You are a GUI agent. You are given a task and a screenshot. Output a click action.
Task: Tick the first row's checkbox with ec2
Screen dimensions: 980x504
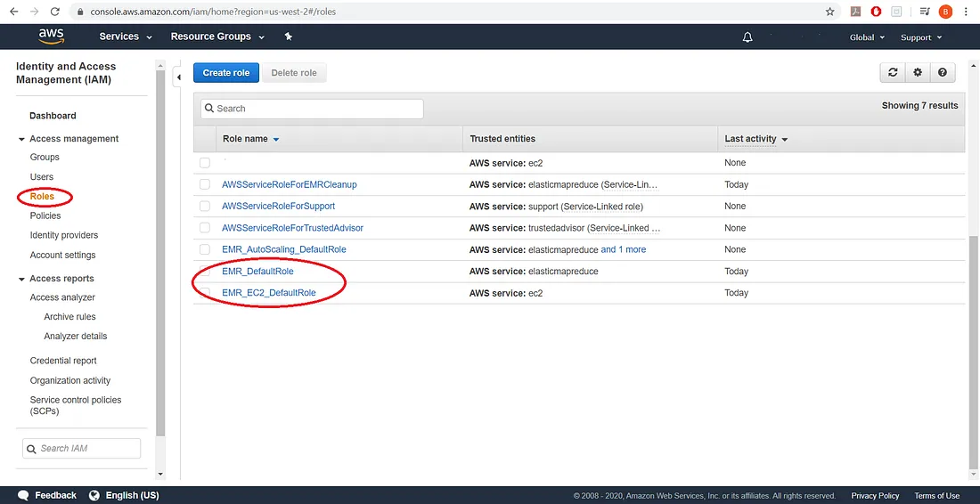204,162
